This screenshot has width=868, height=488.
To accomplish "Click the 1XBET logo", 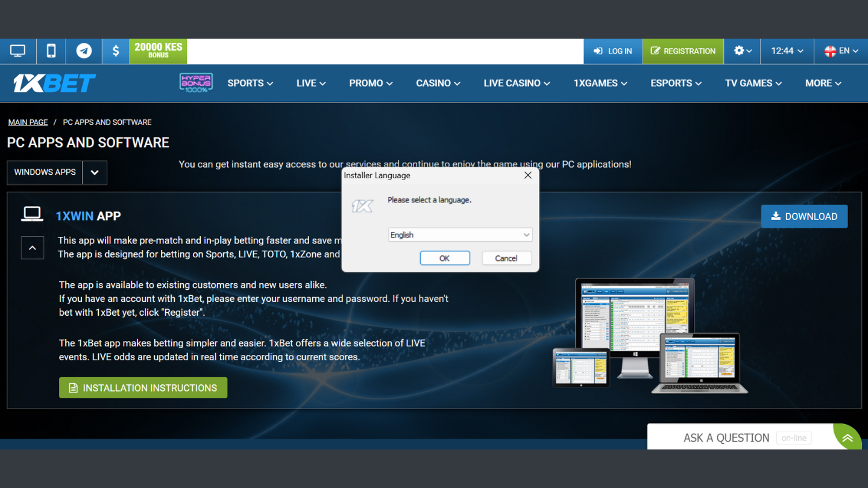I will tap(54, 83).
